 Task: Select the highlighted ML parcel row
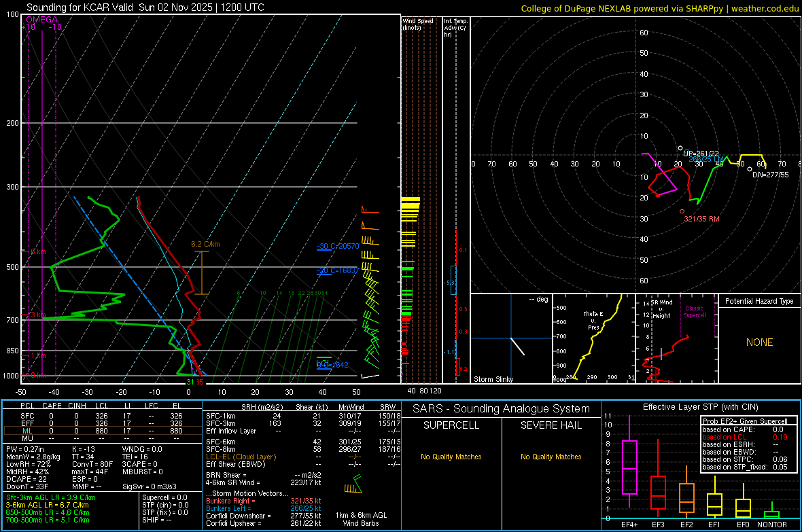101,431
